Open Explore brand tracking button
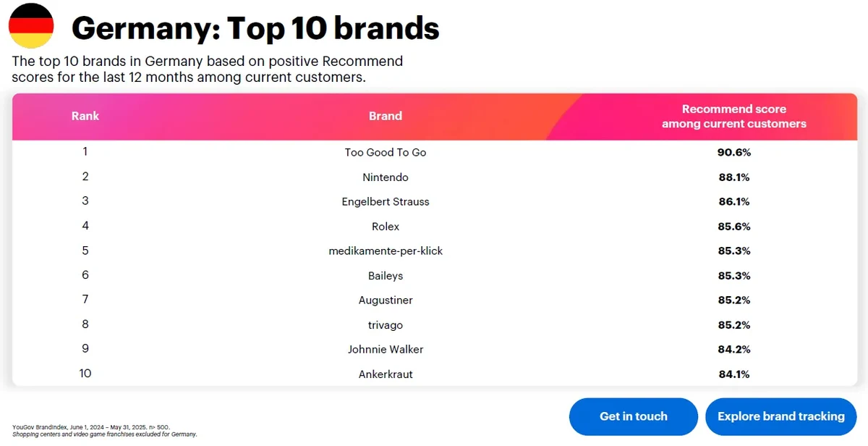The image size is (868, 446). pyautogui.click(x=780, y=416)
